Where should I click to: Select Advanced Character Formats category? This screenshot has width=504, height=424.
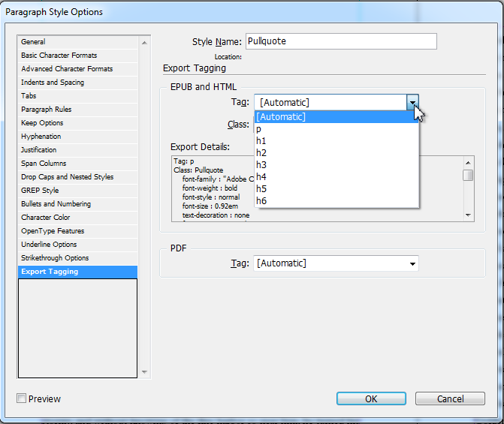click(x=78, y=69)
